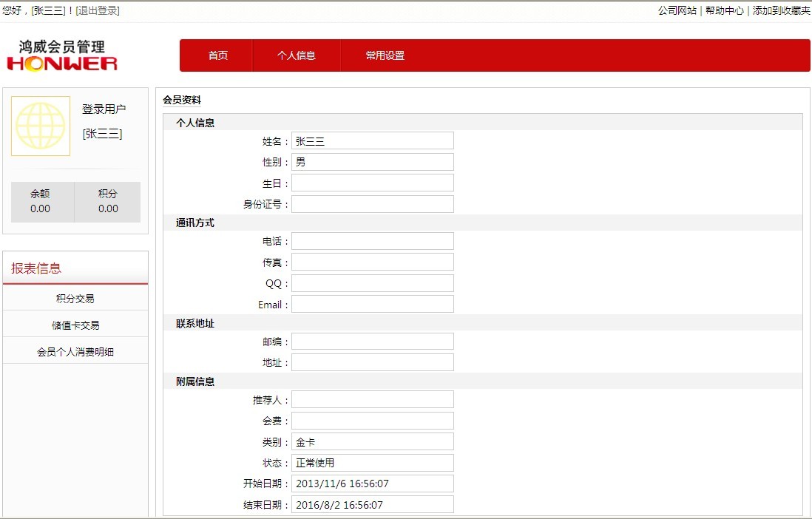Click the 生日 input field
Screen dimensions: 812x519
372,183
